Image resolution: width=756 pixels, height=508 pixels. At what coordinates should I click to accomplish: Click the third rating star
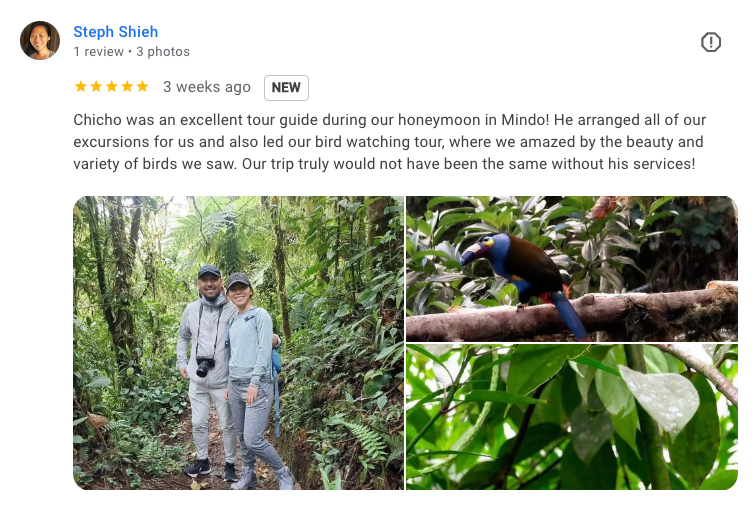(x=112, y=87)
